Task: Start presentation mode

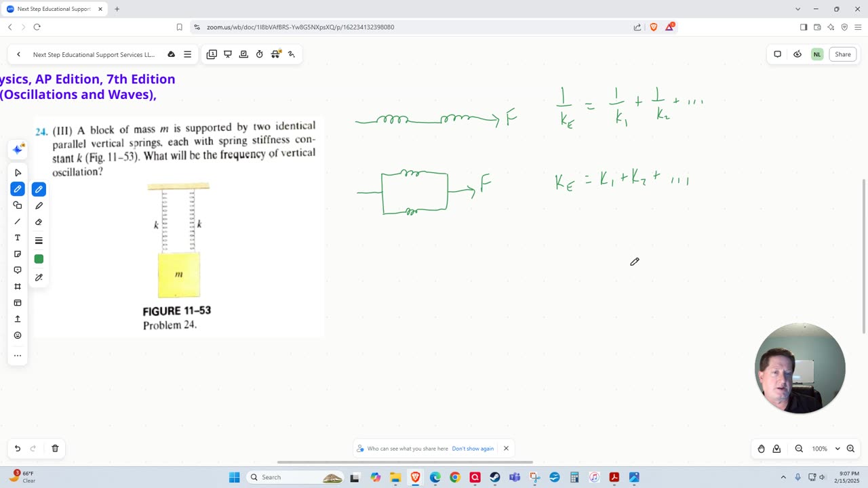Action: point(228,54)
